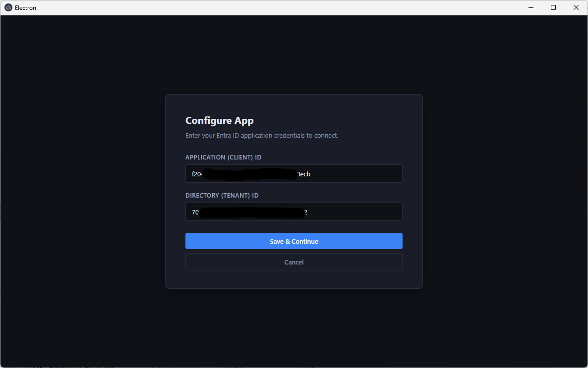Minimize the Electron window
The image size is (588, 368).
click(x=531, y=7)
